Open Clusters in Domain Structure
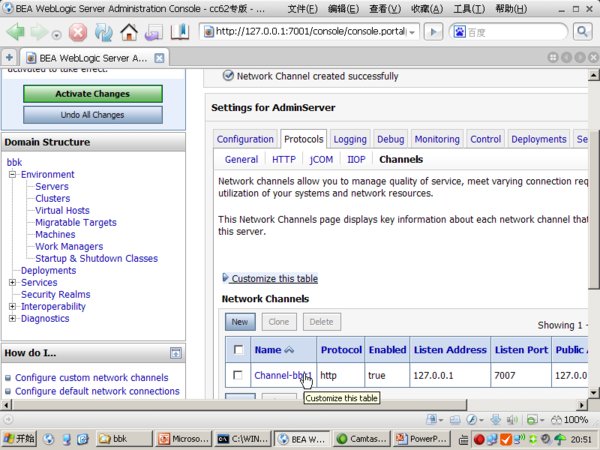Screen dimensions: 600x450 click(x=53, y=199)
